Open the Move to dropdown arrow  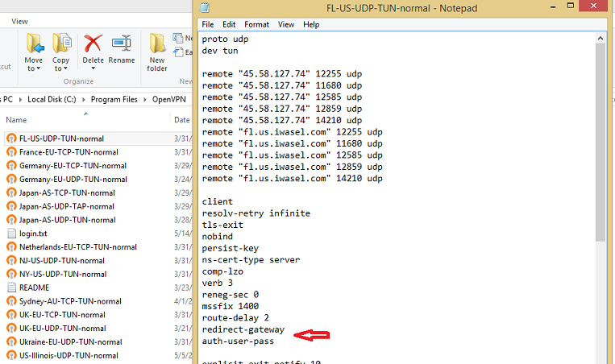pyautogui.click(x=34, y=68)
